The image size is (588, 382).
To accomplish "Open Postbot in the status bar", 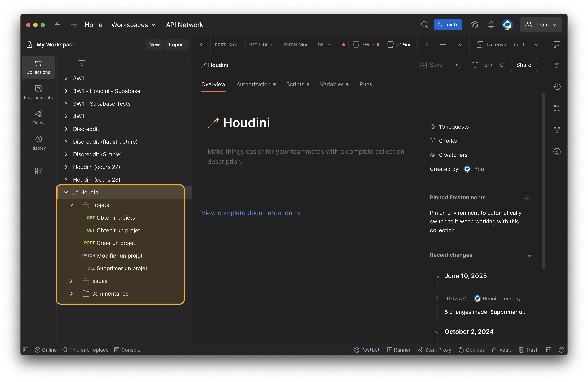I will click(x=367, y=350).
